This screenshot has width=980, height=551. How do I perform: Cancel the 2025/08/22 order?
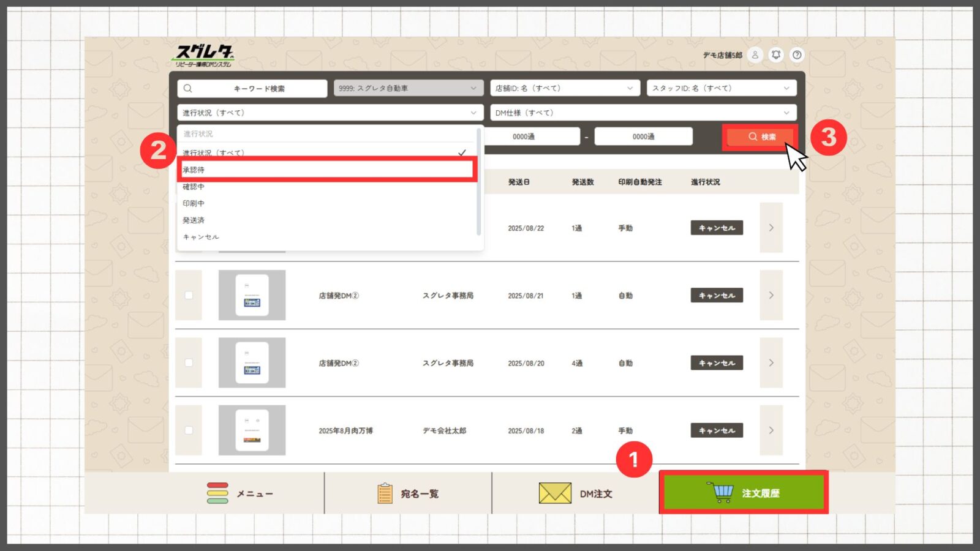[717, 228]
